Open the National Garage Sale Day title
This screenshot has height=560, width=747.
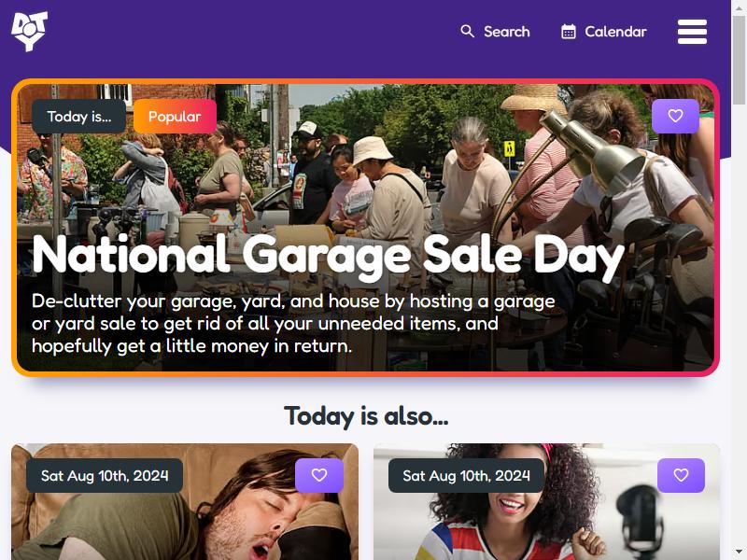coord(328,256)
